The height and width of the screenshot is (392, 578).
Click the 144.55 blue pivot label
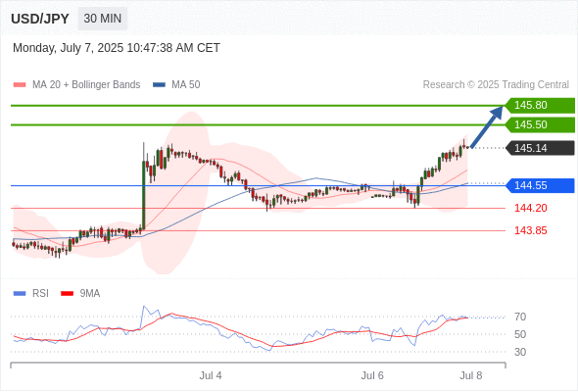(x=540, y=185)
